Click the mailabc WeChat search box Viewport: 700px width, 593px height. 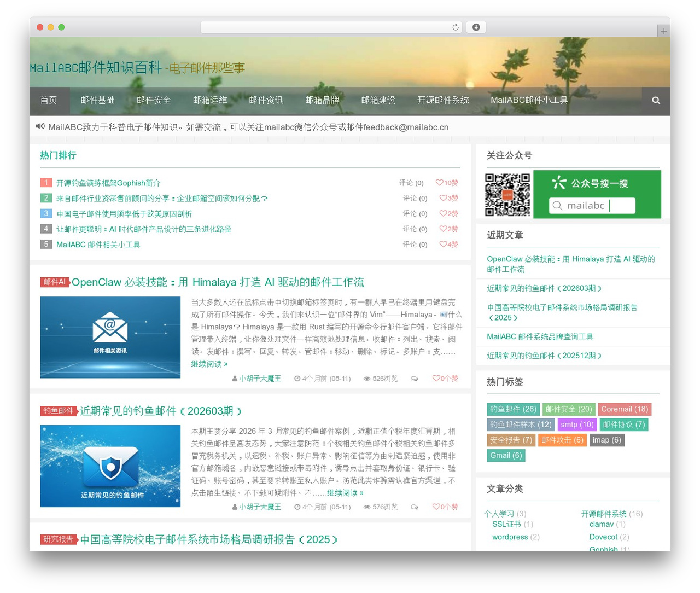592,206
